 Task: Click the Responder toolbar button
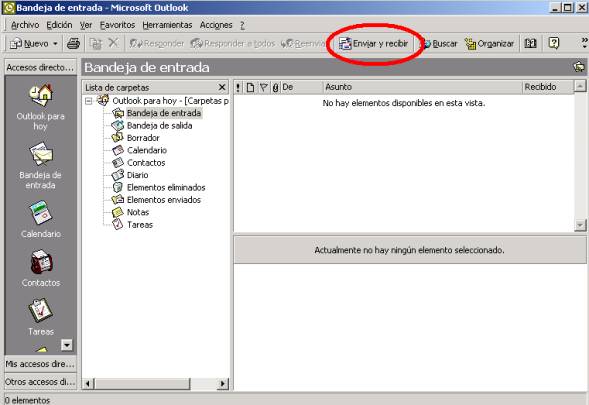click(157, 44)
